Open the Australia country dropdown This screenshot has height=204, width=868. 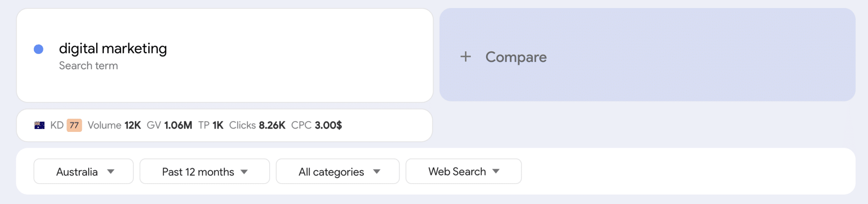pyautogui.click(x=83, y=171)
